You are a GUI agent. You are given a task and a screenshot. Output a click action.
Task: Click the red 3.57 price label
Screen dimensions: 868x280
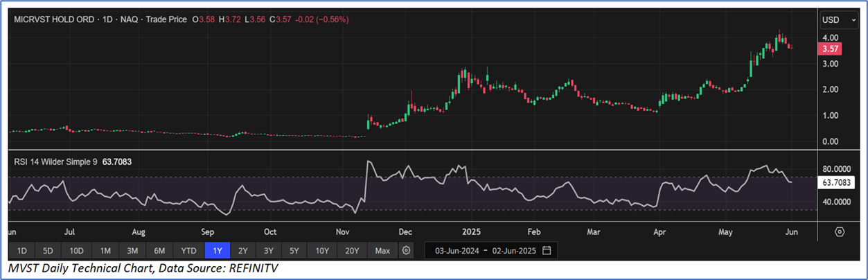(829, 49)
